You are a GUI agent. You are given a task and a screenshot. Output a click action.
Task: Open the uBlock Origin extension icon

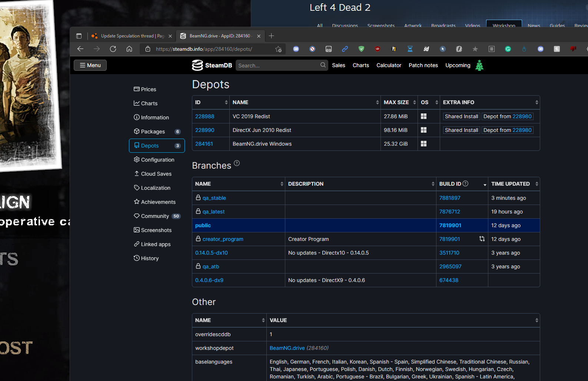[x=378, y=49]
